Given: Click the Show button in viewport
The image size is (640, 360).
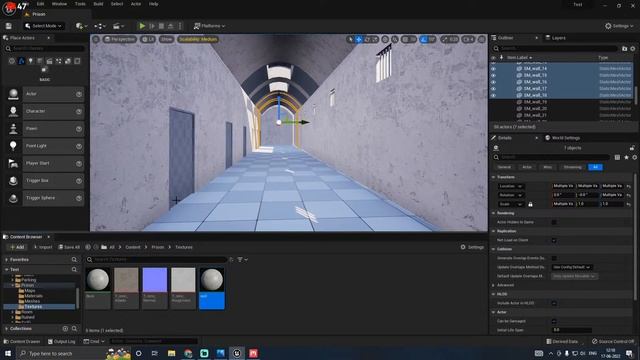Looking at the screenshot, I should [x=166, y=39].
